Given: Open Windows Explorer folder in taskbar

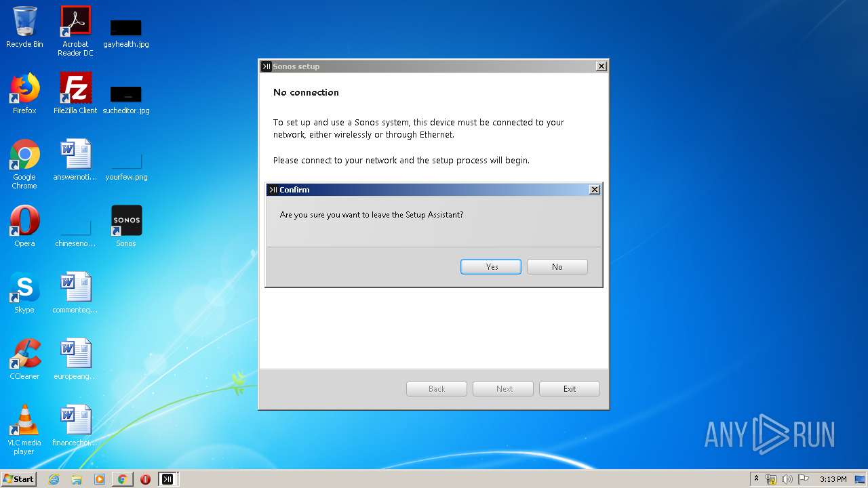Looking at the screenshot, I should 77,479.
